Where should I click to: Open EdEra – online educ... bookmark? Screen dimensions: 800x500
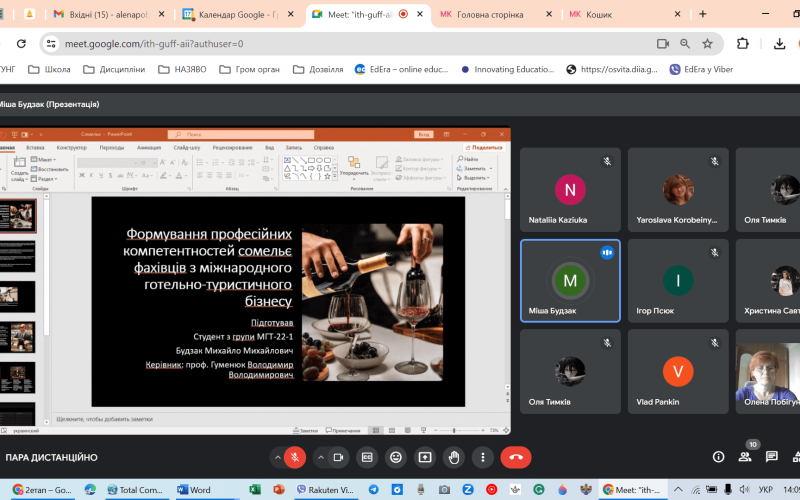402,69
